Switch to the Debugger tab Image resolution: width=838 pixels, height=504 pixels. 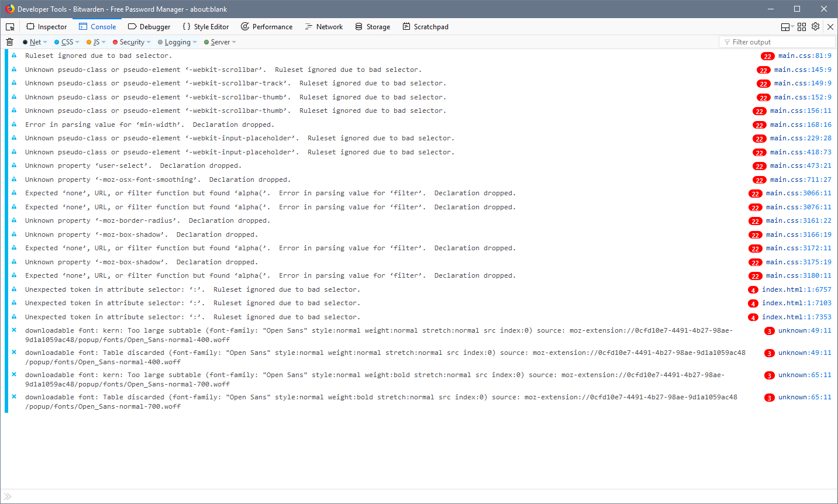tap(149, 26)
